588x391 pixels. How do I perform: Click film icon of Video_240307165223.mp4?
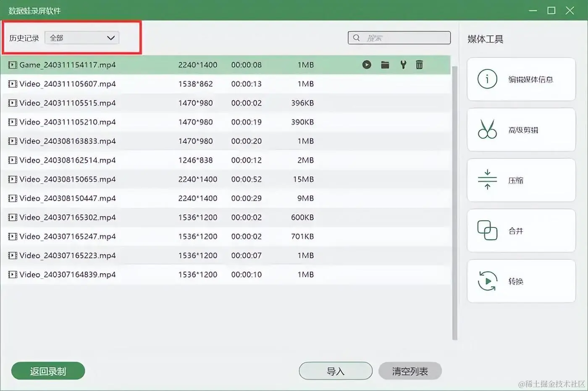[x=13, y=256]
